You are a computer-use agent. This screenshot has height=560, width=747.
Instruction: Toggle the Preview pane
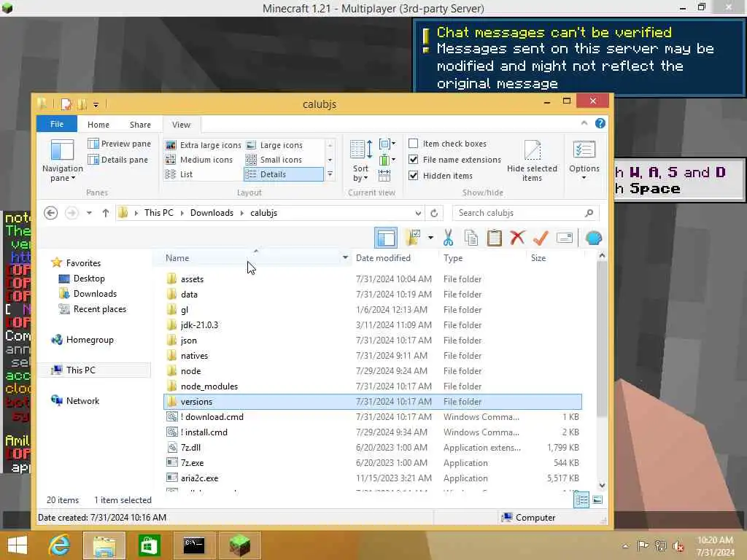(x=120, y=144)
